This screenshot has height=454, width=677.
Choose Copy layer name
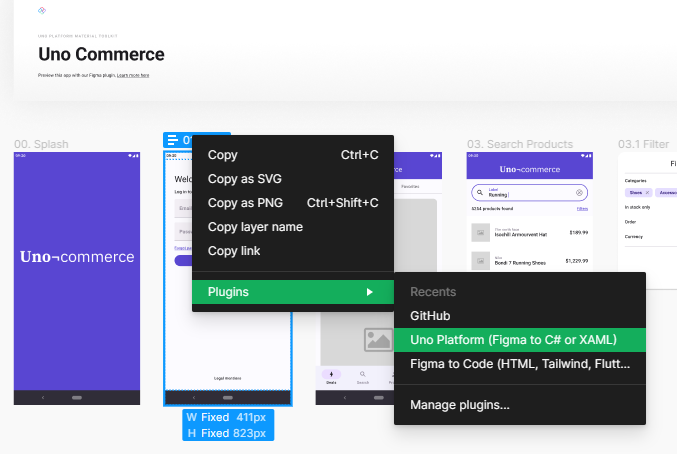(x=255, y=227)
